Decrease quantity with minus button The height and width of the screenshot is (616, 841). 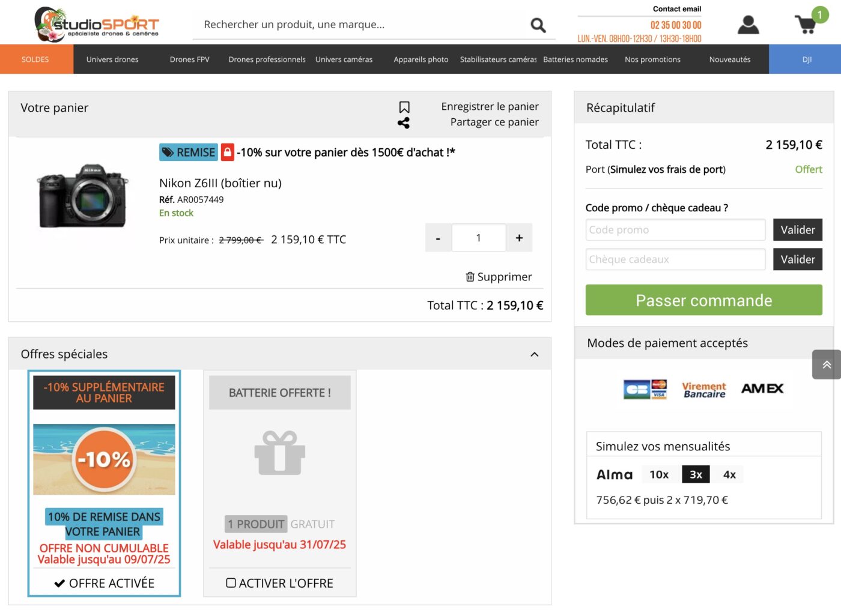pos(439,238)
